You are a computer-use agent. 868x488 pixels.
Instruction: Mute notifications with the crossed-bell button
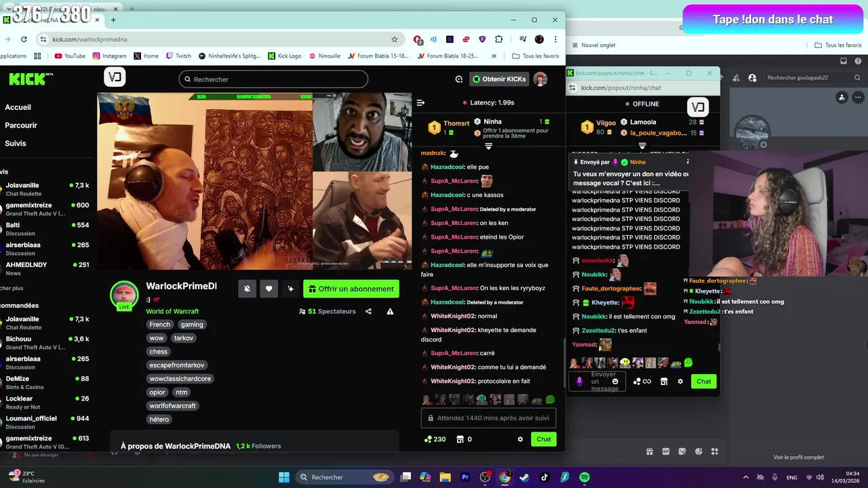pyautogui.click(x=247, y=289)
